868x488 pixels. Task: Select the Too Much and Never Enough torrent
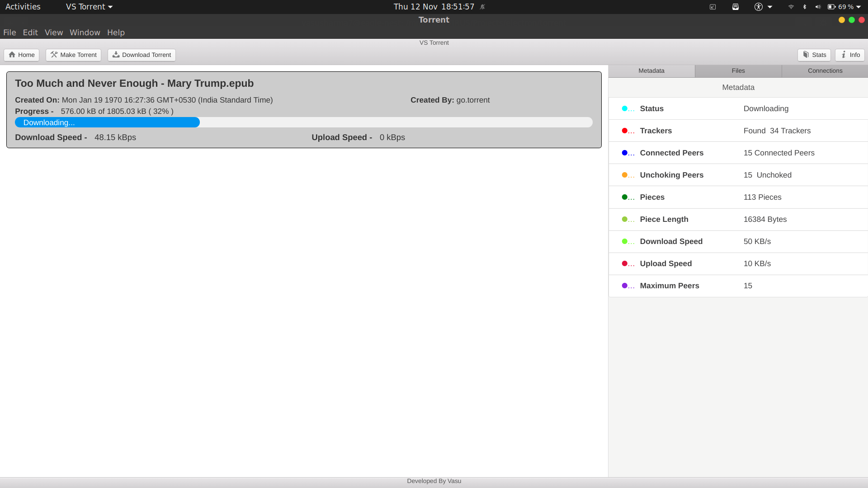[134, 84]
